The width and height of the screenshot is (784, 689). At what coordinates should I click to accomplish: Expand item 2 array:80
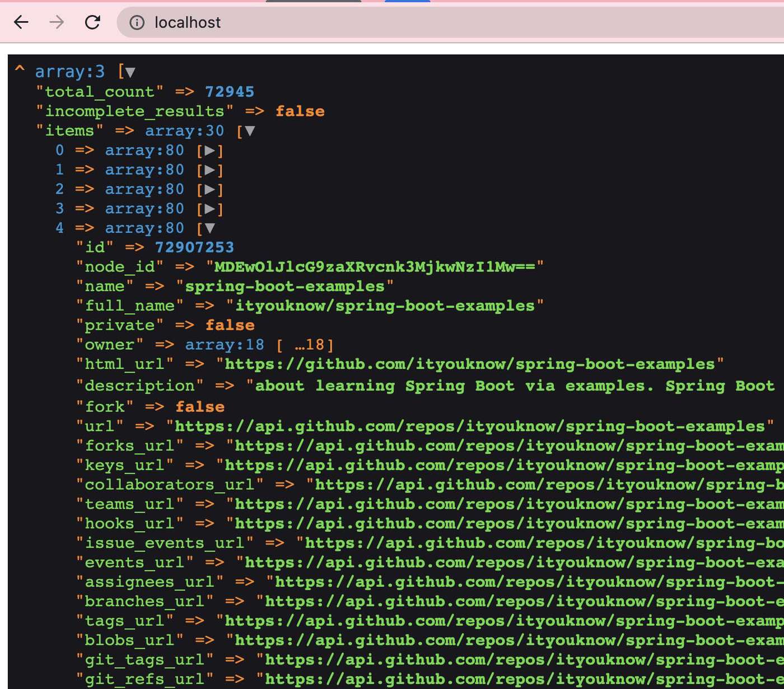(211, 189)
